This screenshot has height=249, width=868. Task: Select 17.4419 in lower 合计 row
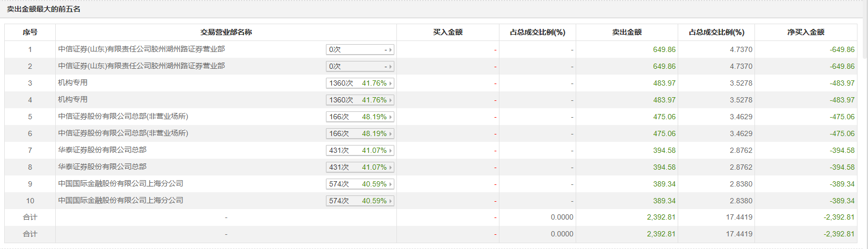tap(739, 234)
